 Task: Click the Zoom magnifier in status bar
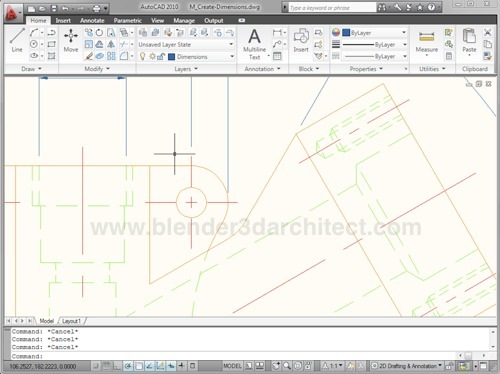click(x=287, y=366)
